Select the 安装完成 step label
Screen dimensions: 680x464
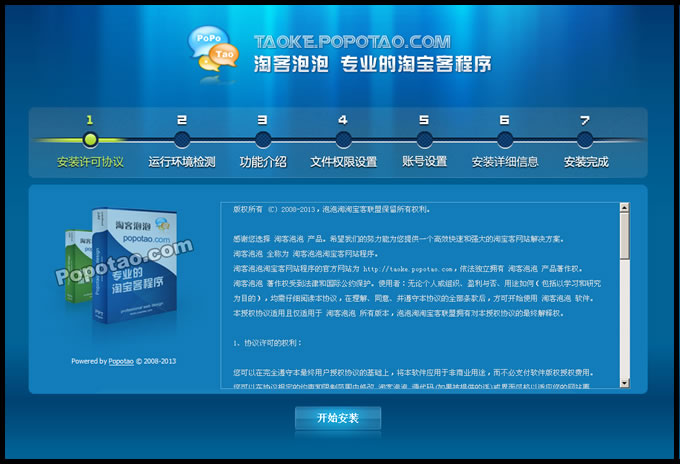click(x=585, y=162)
